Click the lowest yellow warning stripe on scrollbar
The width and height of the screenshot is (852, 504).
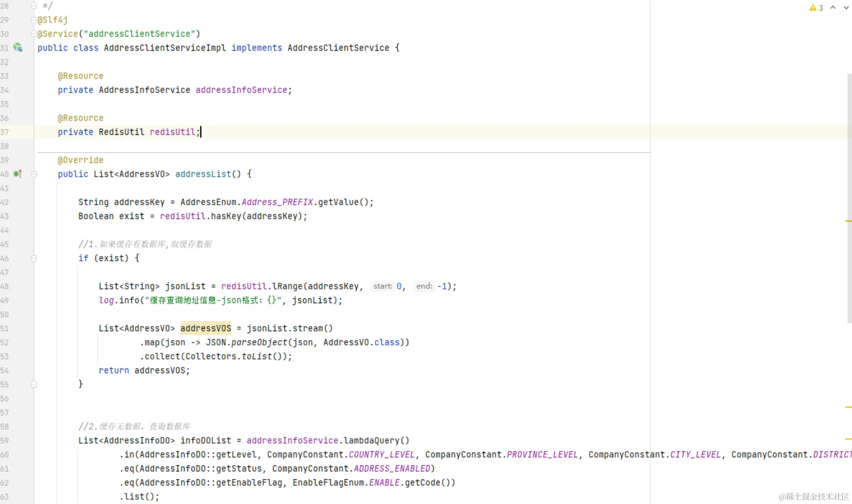tap(848, 439)
